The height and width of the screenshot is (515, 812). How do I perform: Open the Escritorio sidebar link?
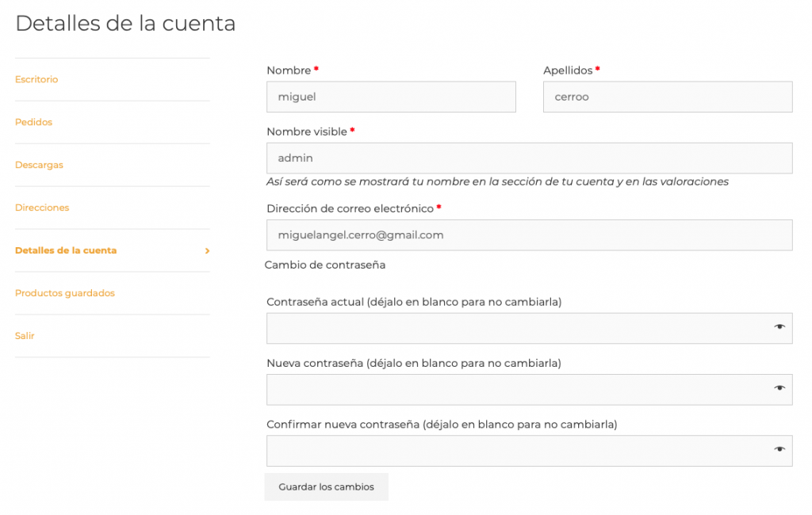pos(36,79)
